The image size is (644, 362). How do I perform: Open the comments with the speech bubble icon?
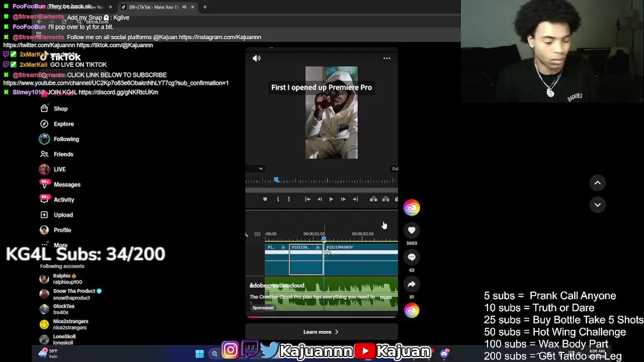412,257
